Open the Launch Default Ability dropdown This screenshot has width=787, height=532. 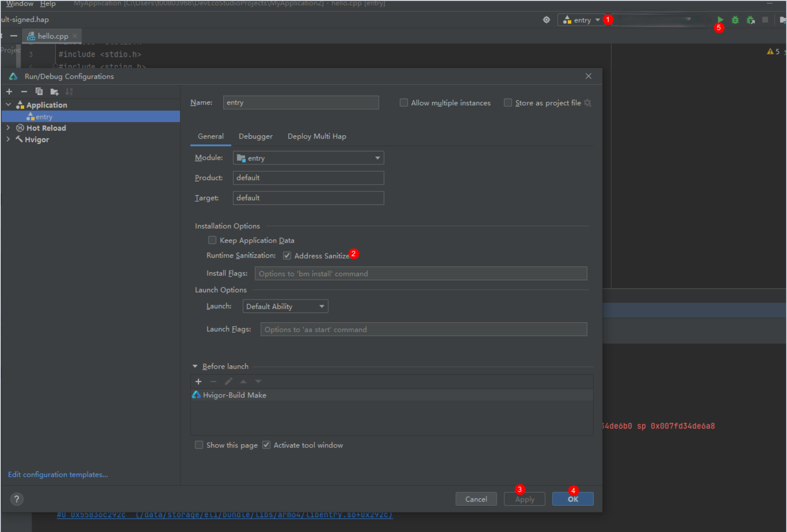pos(285,306)
